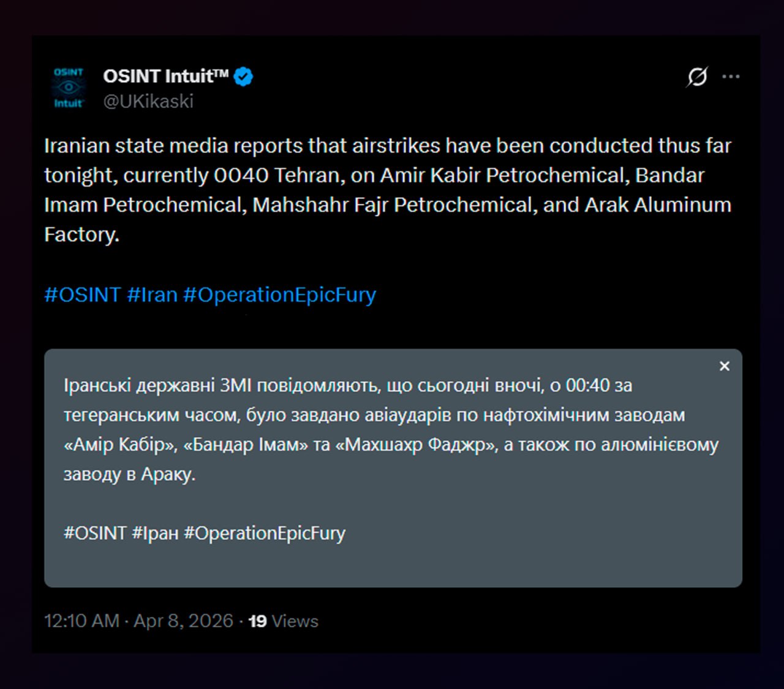Select the #Іран tag in the translation
The height and width of the screenshot is (689, 784).
[x=155, y=533]
